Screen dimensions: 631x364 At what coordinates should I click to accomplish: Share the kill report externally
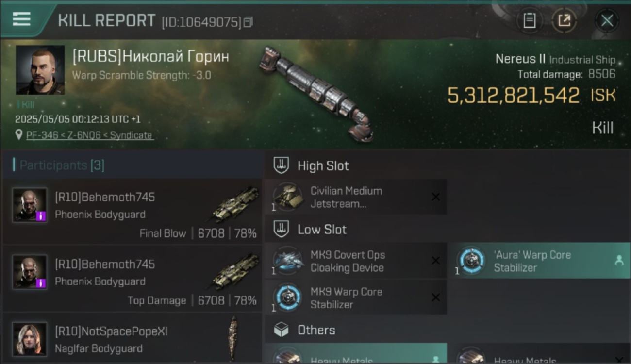click(564, 20)
